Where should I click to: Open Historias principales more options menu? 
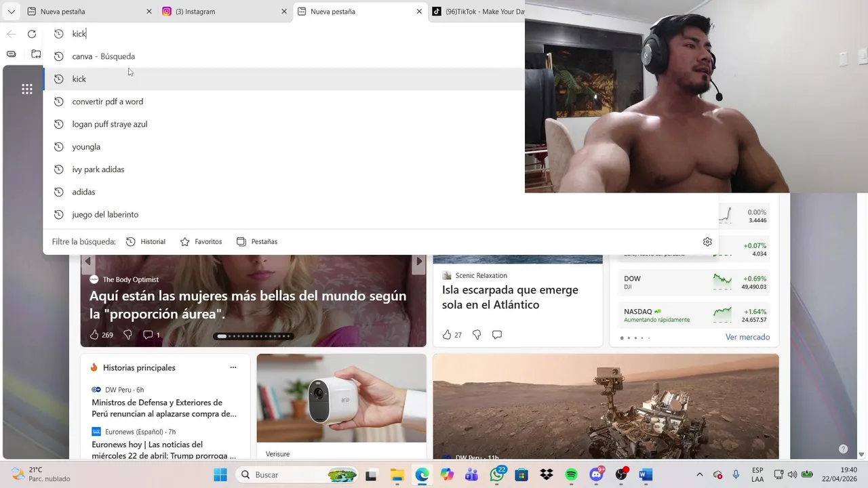(x=233, y=367)
